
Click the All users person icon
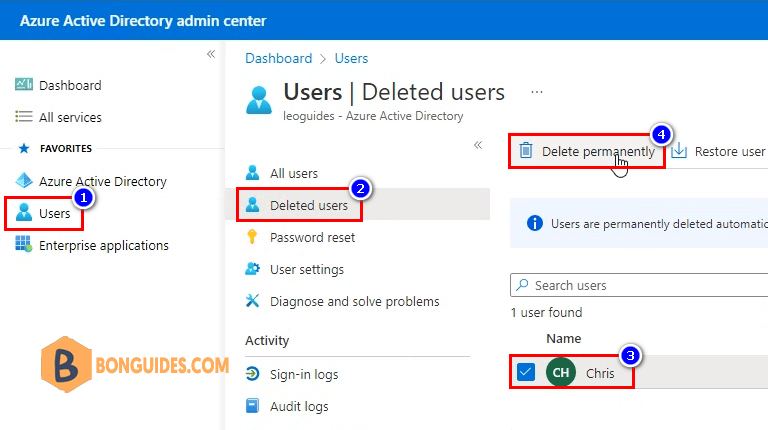point(252,172)
